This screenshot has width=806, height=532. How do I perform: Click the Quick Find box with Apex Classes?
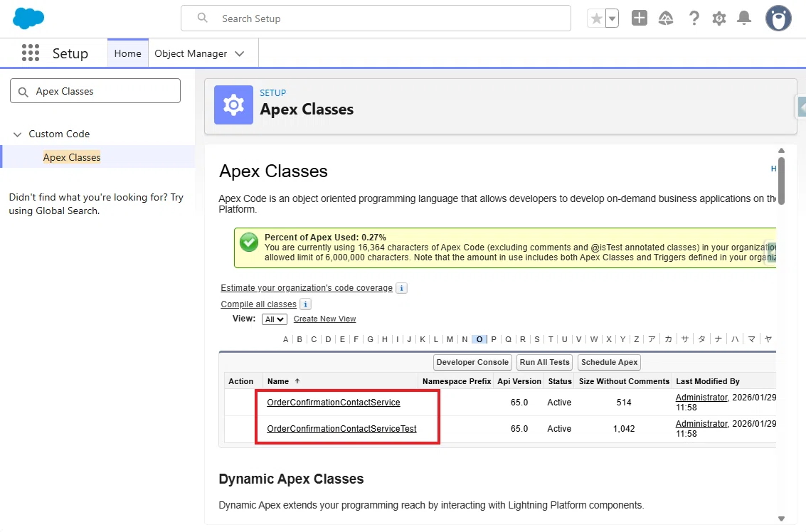(95, 91)
